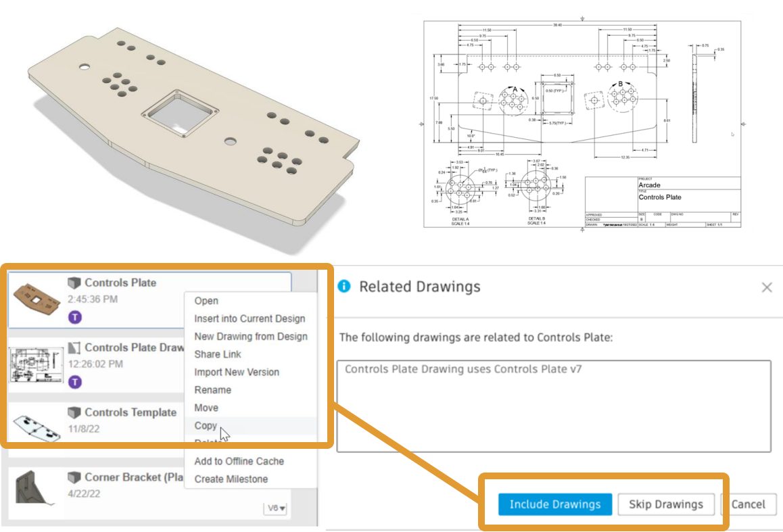The image size is (783, 532).
Task: Click the Include Drawings button
Action: click(554, 504)
